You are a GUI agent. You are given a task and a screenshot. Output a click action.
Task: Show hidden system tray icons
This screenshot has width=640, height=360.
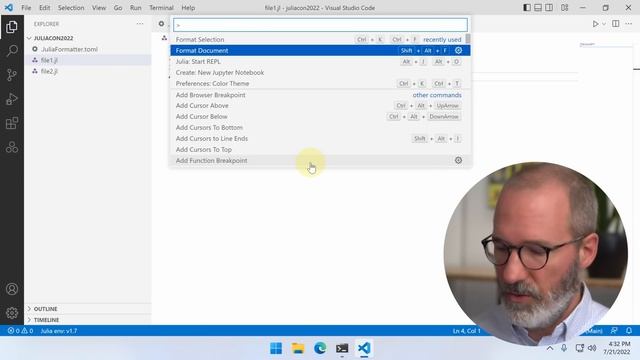pyautogui.click(x=550, y=348)
